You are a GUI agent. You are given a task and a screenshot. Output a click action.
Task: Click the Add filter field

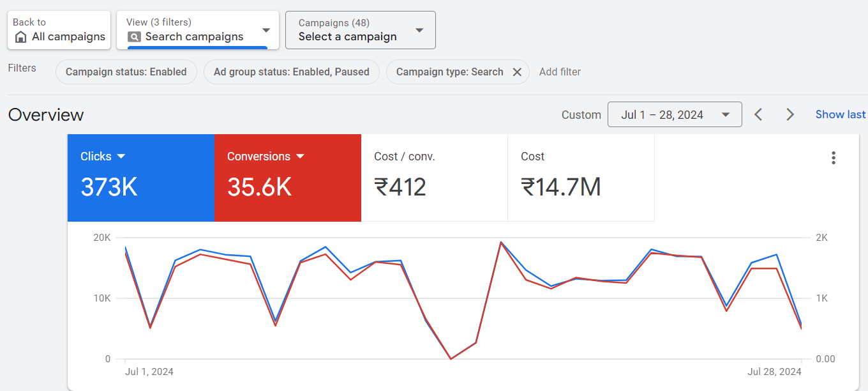[560, 72]
